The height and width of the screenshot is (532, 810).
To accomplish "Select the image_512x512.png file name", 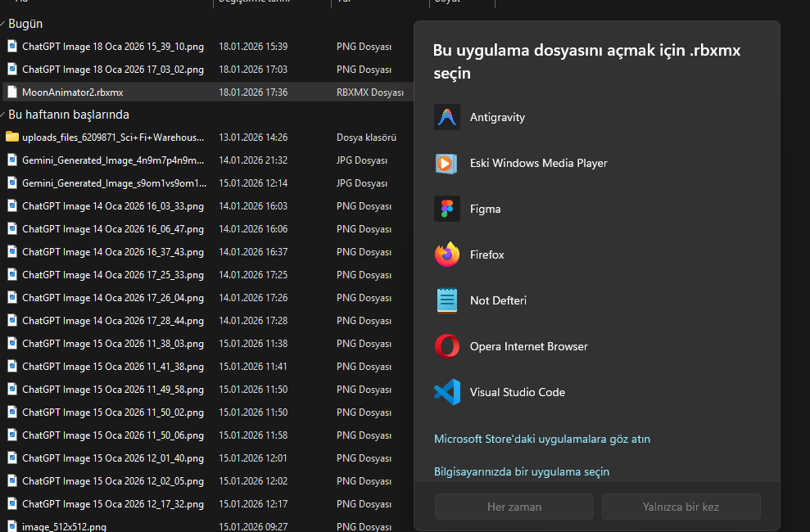I will [x=64, y=526].
